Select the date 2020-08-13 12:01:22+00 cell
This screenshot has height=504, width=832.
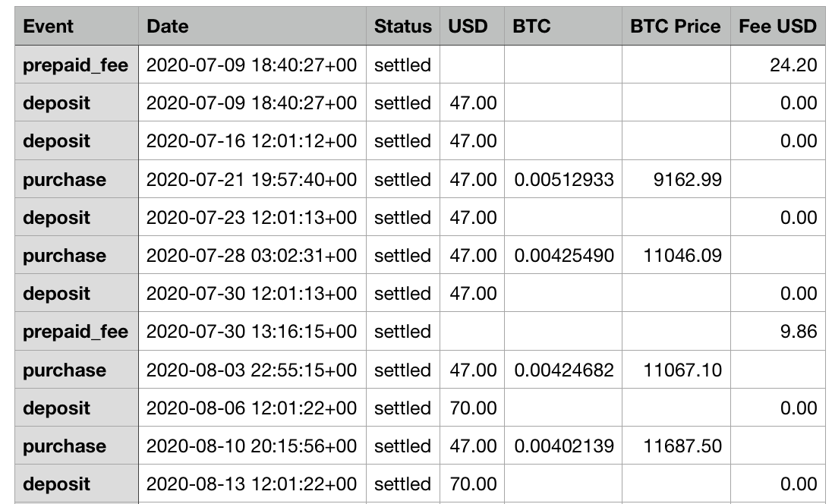(252, 484)
